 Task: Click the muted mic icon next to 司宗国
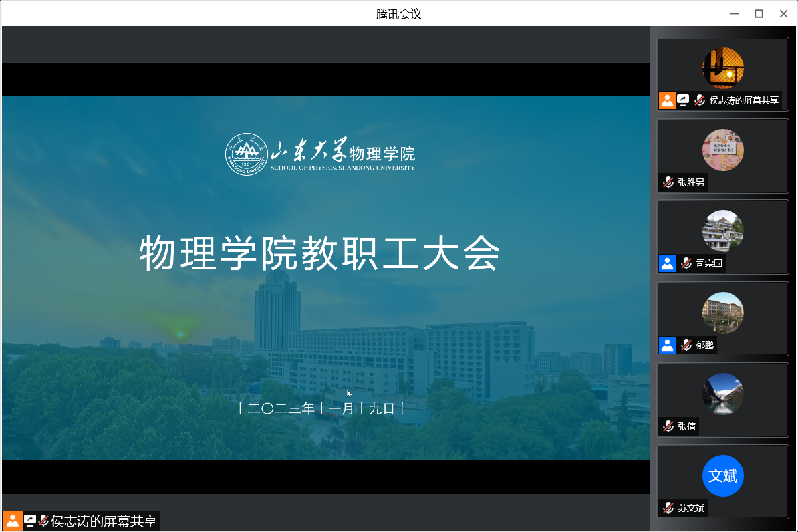click(686, 263)
